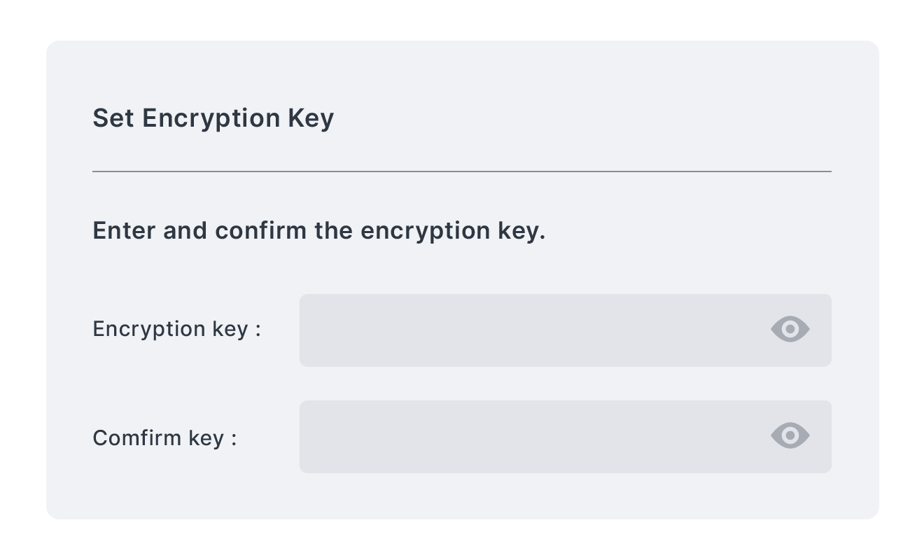Show the Encryption key field's characters

coord(790,329)
